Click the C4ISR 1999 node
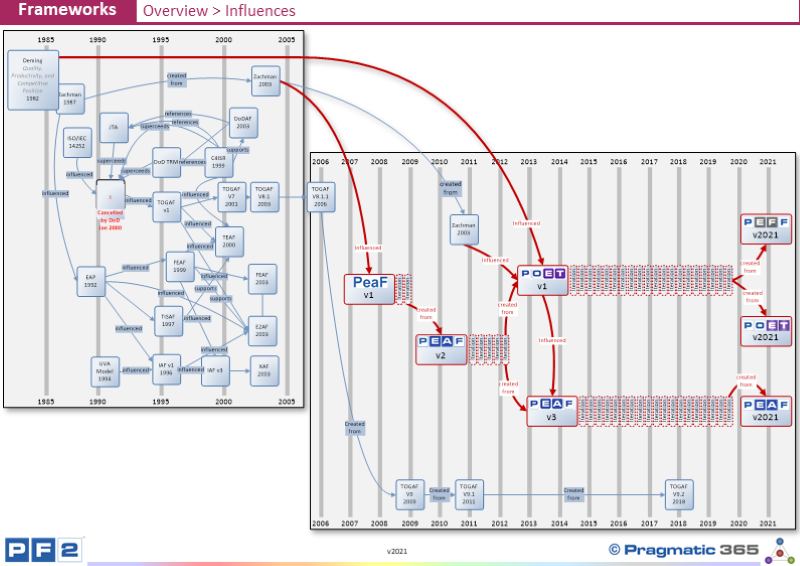800x566 pixels. (x=218, y=162)
